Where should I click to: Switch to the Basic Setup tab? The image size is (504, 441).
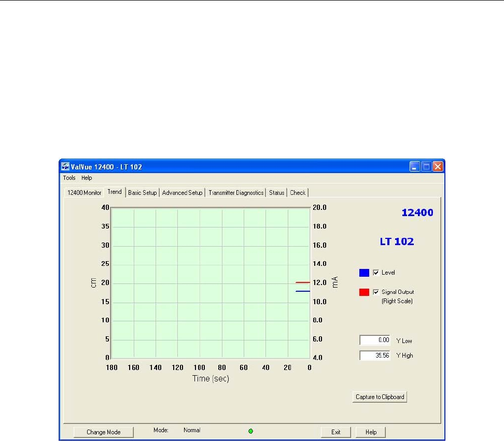coord(143,193)
